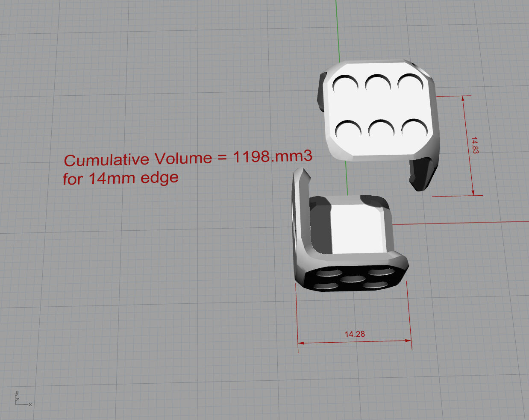Click the 'Cumulative Volume = 1198.mm3' text
The width and height of the screenshot is (529, 420).
point(188,158)
